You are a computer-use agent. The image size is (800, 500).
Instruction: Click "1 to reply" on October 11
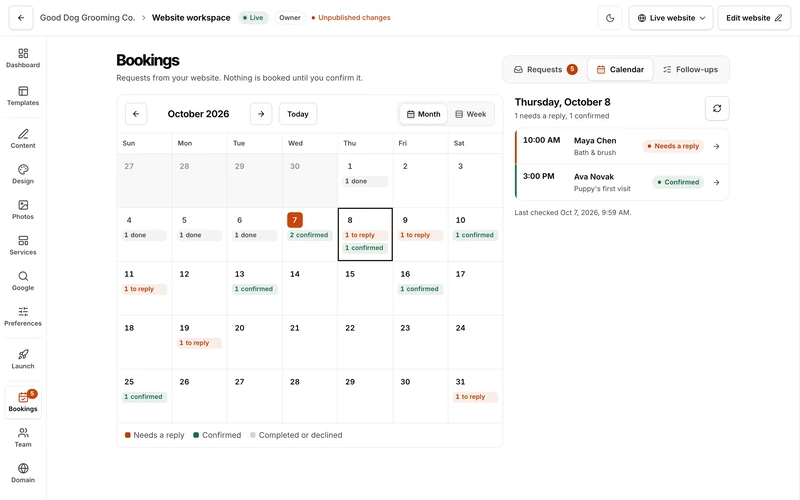[x=144, y=289]
